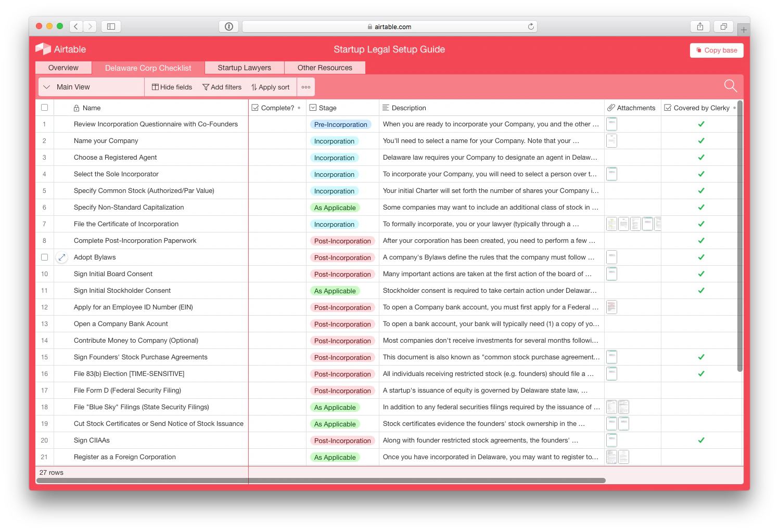Select the Register as a Foreign Corporation cell
The image size is (779, 532).
point(151,457)
